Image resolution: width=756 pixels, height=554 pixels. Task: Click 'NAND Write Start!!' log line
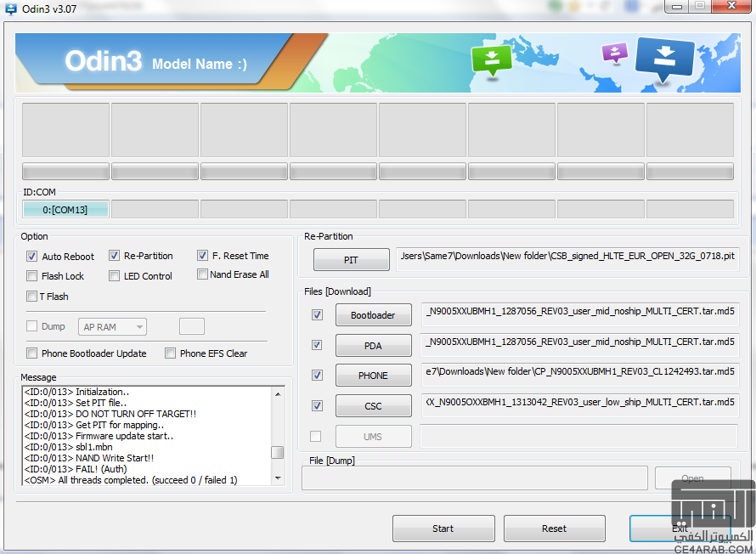(89, 458)
